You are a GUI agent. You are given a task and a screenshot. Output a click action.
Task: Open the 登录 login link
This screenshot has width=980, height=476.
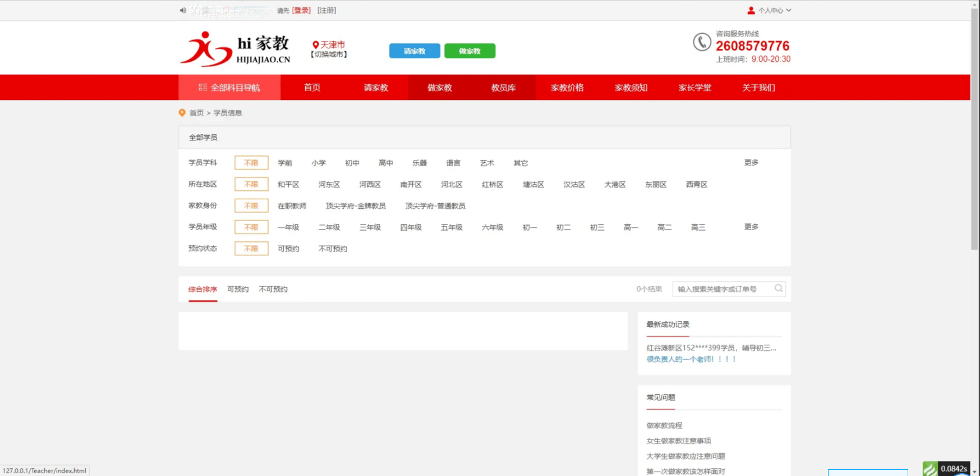[x=301, y=10]
